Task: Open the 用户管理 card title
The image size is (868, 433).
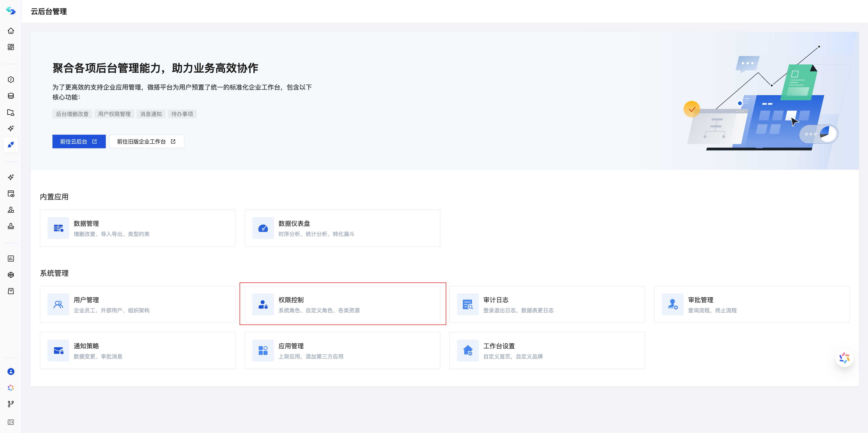Action: [x=86, y=300]
